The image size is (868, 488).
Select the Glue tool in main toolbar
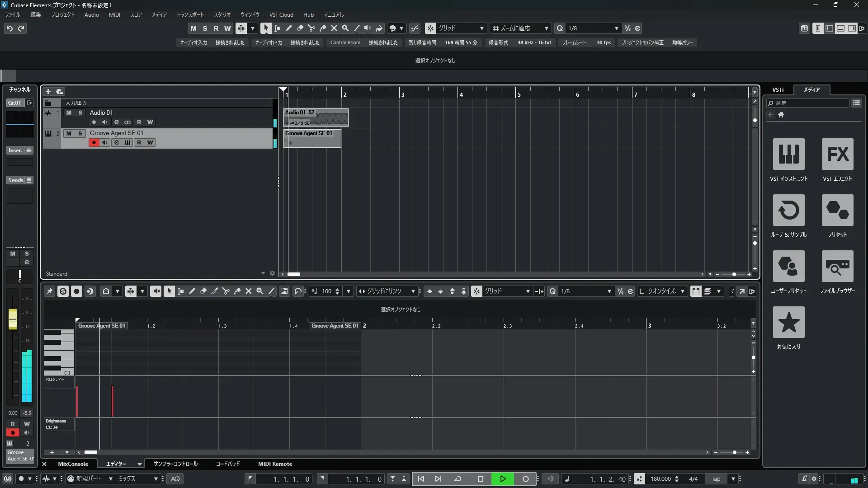click(x=322, y=28)
